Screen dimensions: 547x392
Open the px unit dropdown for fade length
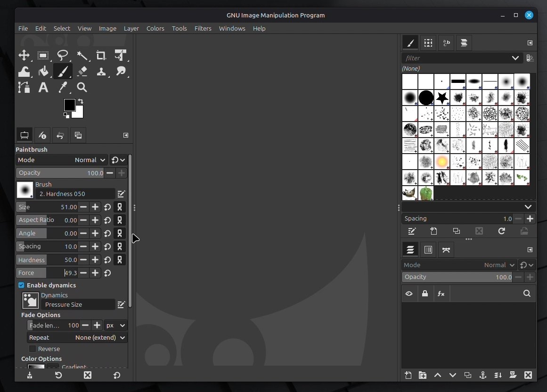[116, 326]
